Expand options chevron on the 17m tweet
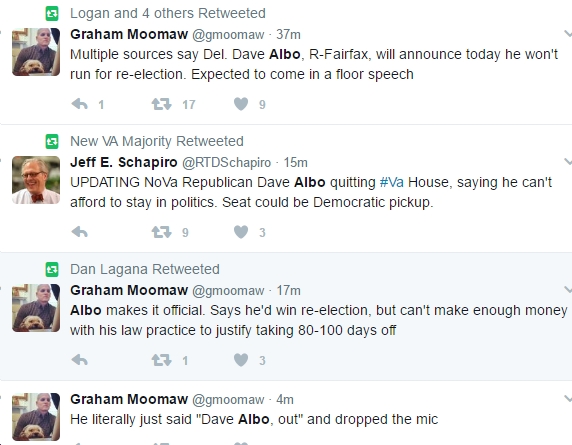 [568, 290]
